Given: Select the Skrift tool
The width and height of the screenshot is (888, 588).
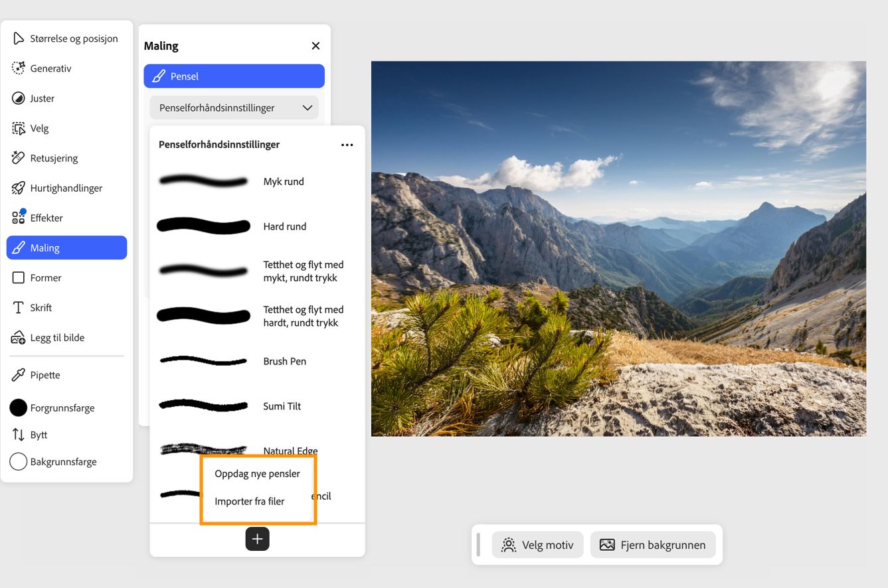Looking at the screenshot, I should pyautogui.click(x=41, y=307).
